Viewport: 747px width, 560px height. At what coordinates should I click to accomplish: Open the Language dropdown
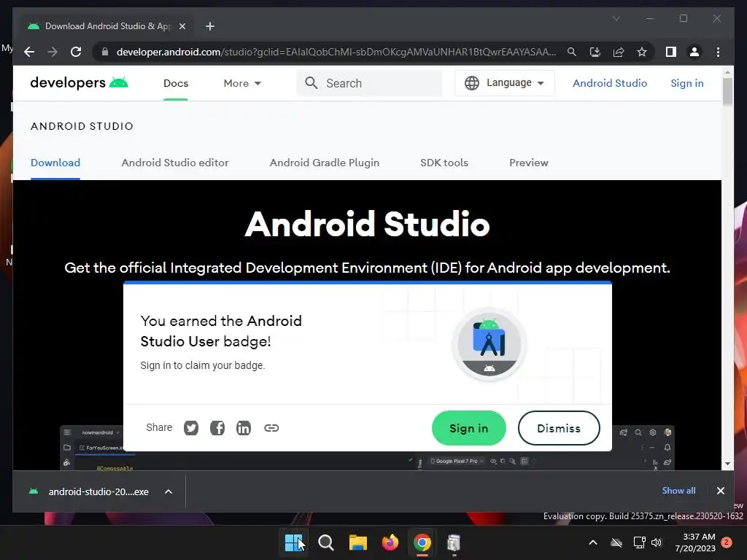[505, 83]
